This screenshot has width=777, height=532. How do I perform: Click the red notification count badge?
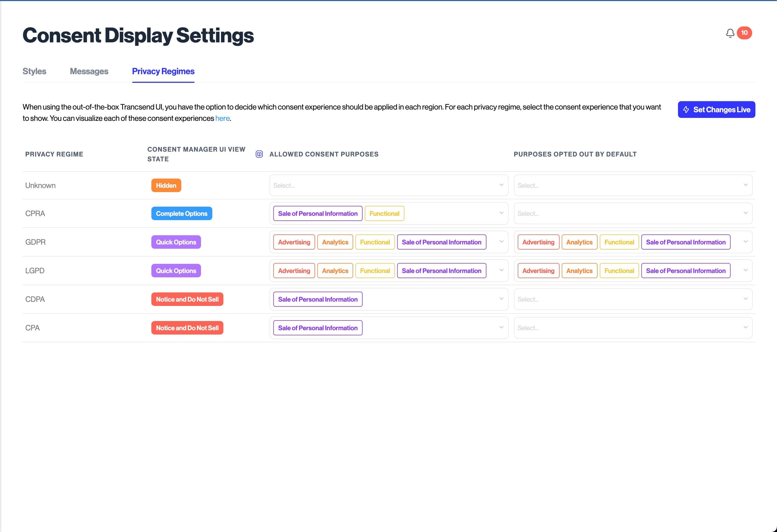pos(744,33)
